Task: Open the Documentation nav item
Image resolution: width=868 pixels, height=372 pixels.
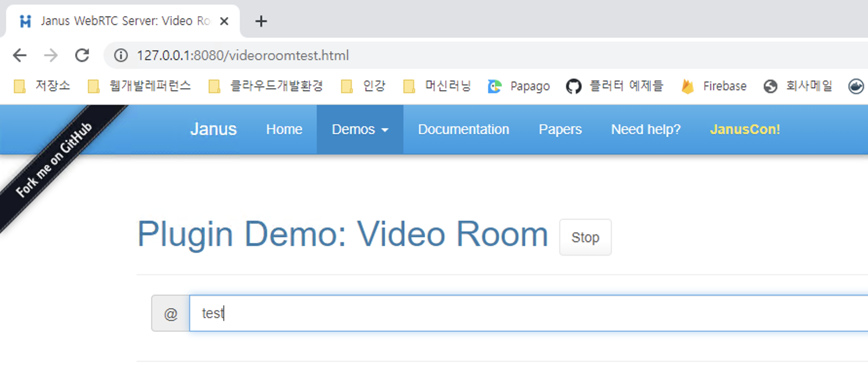Action: coord(464,129)
